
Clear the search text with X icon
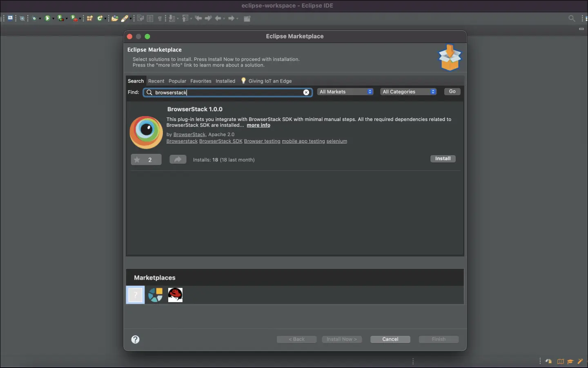[x=306, y=92]
